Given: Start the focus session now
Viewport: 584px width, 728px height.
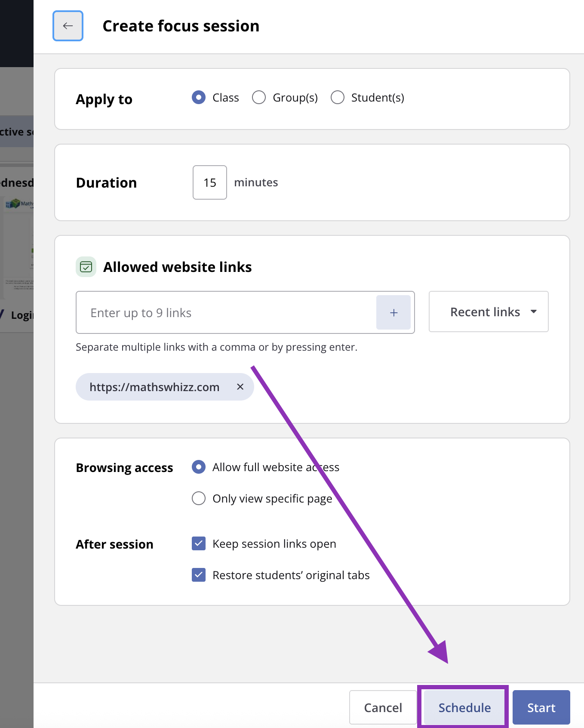Looking at the screenshot, I should (541, 707).
